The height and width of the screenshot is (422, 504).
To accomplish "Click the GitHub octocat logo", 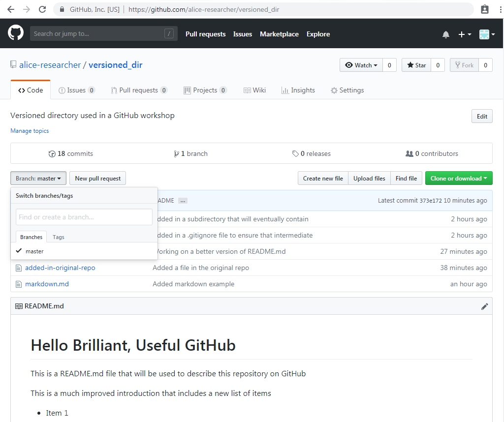I will coord(15,33).
